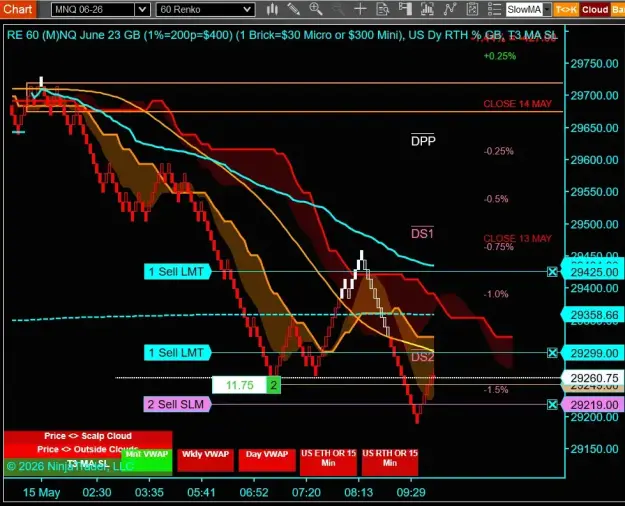Click the green position quantity 2 box
Viewport: 625px width, 506px height.
[x=273, y=385]
